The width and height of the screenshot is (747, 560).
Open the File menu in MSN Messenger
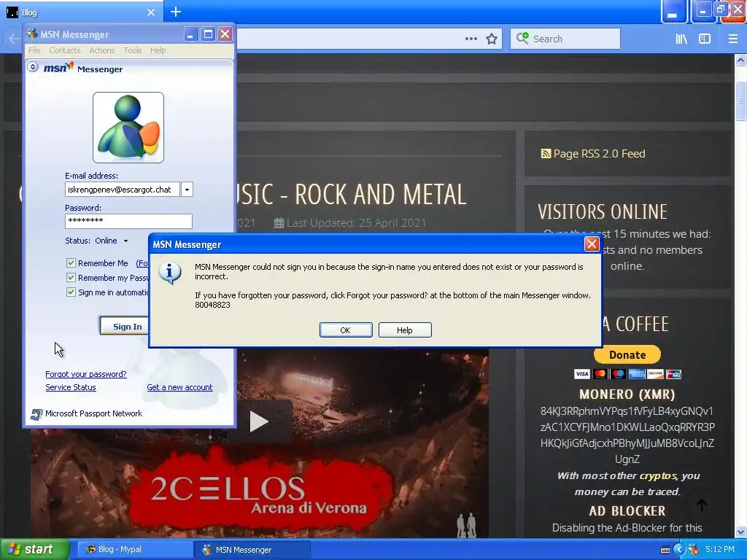34,50
